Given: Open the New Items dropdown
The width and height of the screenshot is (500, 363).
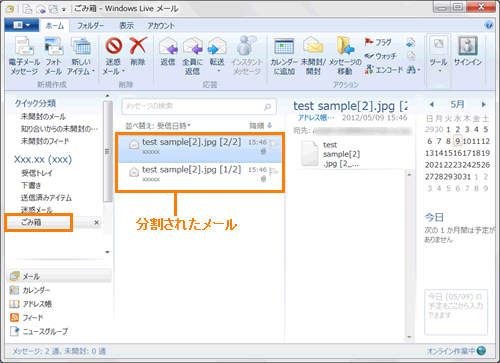Looking at the screenshot, I should [81, 56].
